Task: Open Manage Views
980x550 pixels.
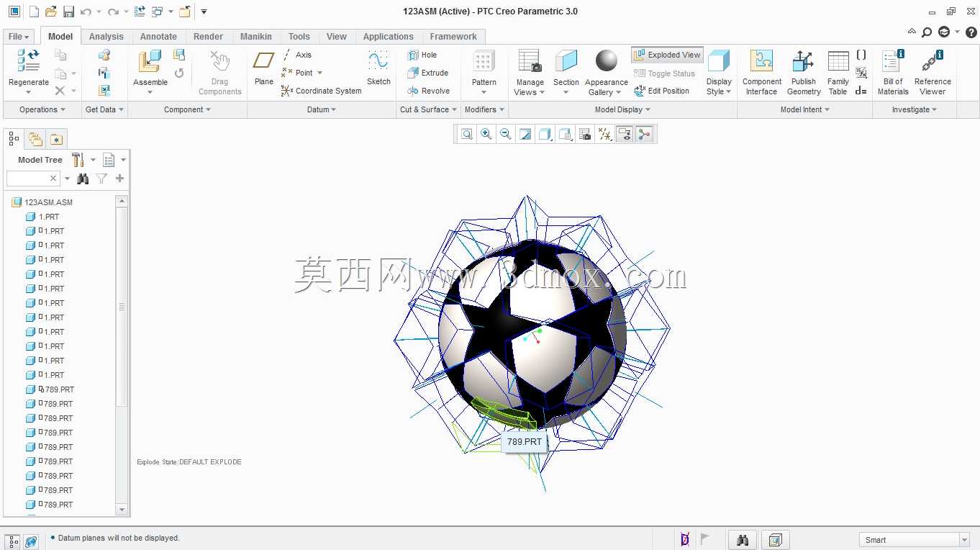Action: coord(530,72)
